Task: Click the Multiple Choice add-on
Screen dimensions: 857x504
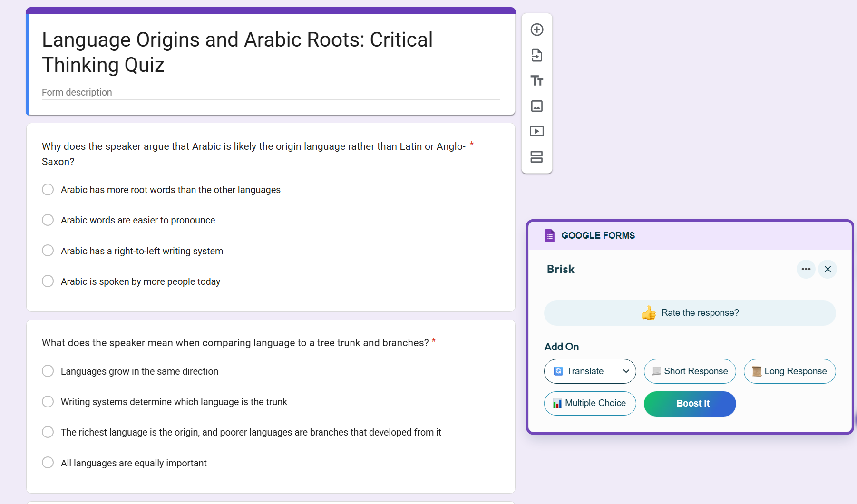Action: [590, 403]
